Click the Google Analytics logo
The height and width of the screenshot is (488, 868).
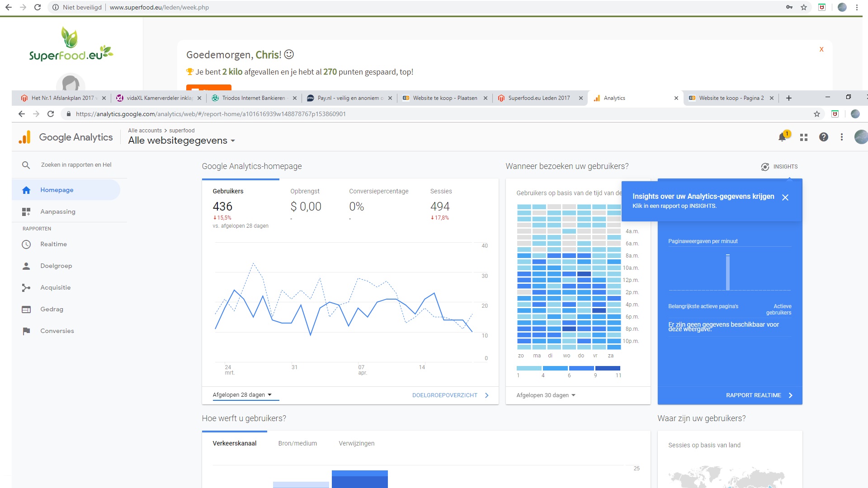click(x=66, y=137)
